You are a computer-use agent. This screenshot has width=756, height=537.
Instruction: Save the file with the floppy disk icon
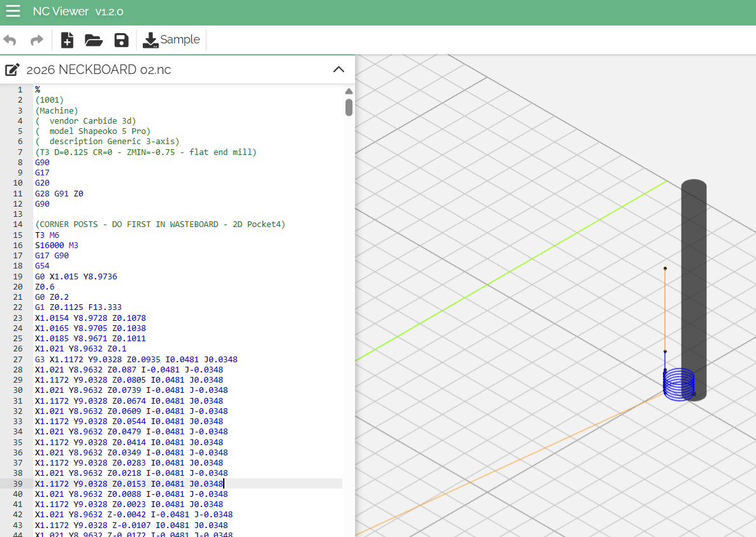point(121,40)
